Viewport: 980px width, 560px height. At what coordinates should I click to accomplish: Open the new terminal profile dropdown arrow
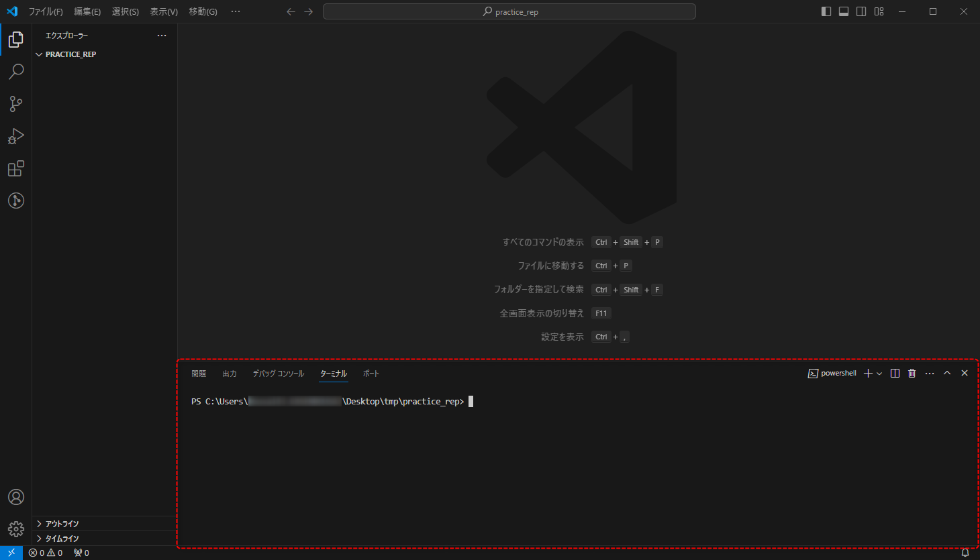click(x=879, y=374)
